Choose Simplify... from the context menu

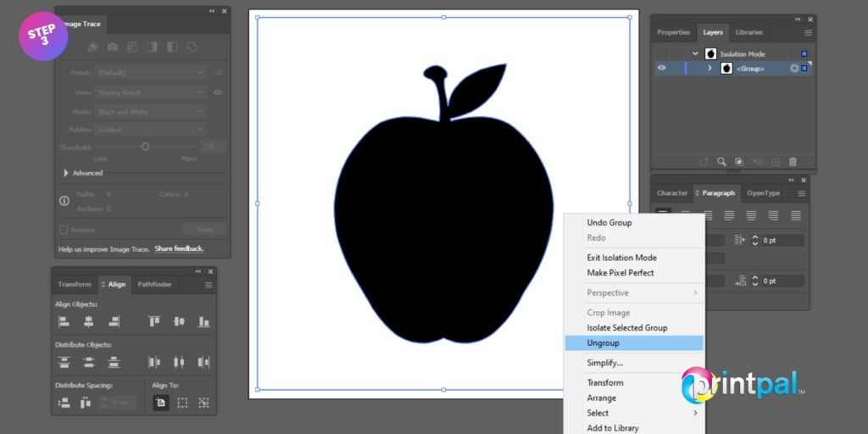[634, 363]
